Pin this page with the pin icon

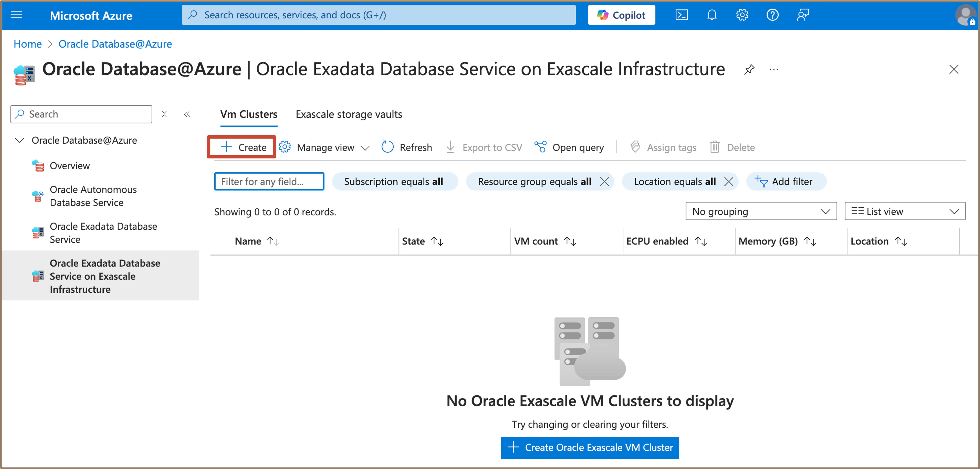pyautogui.click(x=749, y=70)
